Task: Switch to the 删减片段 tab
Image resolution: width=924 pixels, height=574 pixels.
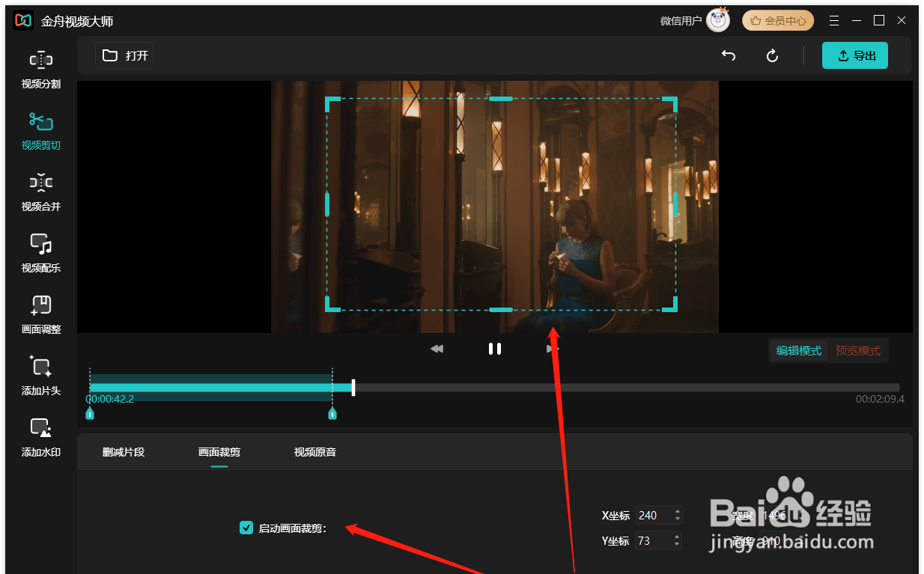Action: pyautogui.click(x=124, y=452)
